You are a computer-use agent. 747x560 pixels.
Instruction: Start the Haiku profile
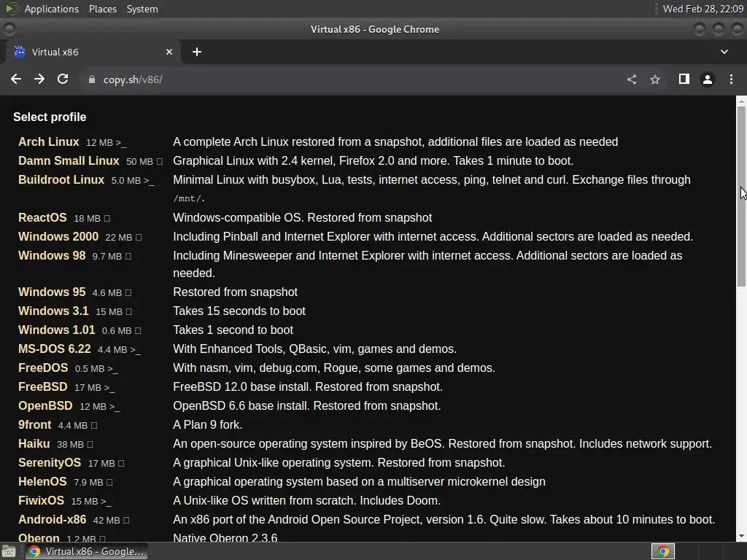(34, 444)
